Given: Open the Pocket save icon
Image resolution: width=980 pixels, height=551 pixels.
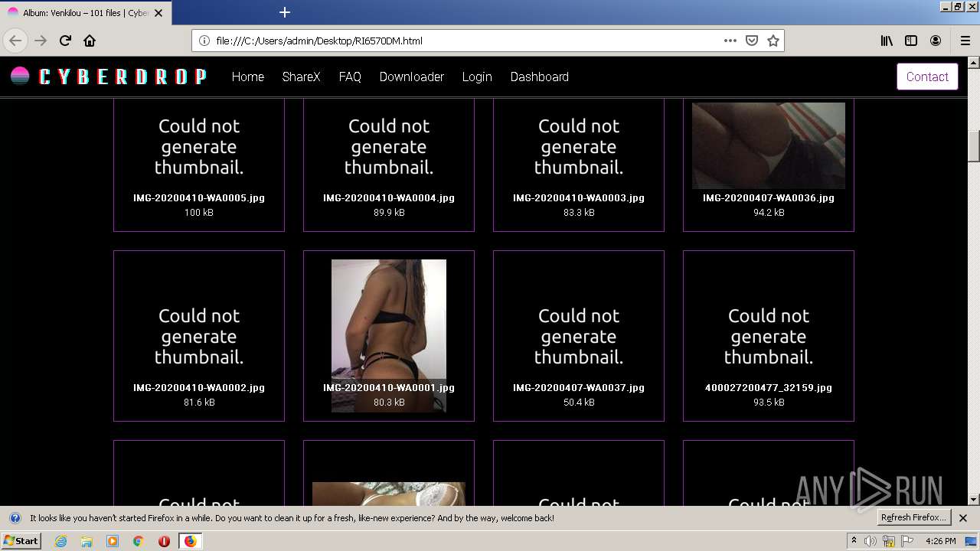Looking at the screenshot, I should [x=752, y=41].
